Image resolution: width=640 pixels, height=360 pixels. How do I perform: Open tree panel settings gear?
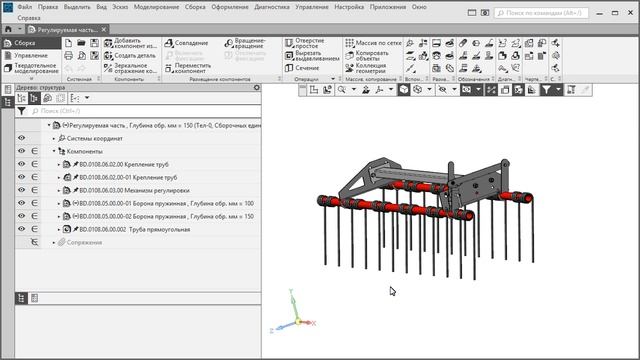coord(256,87)
